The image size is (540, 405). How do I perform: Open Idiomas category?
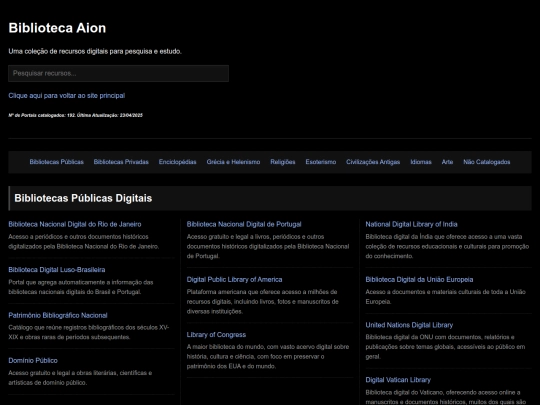[421, 162]
